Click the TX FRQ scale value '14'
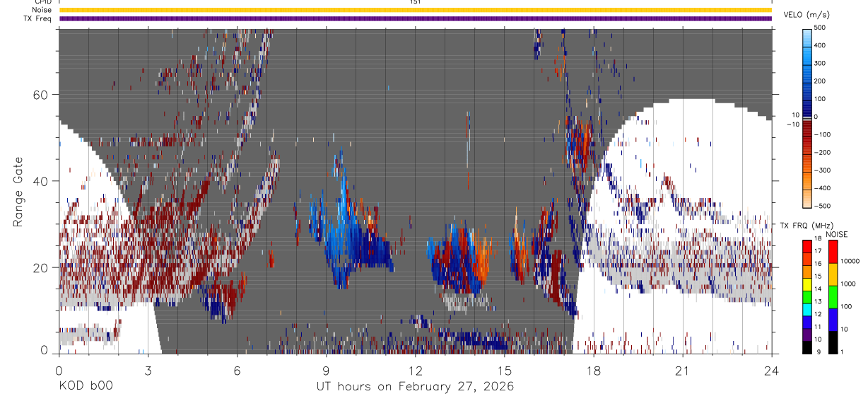 (819, 289)
